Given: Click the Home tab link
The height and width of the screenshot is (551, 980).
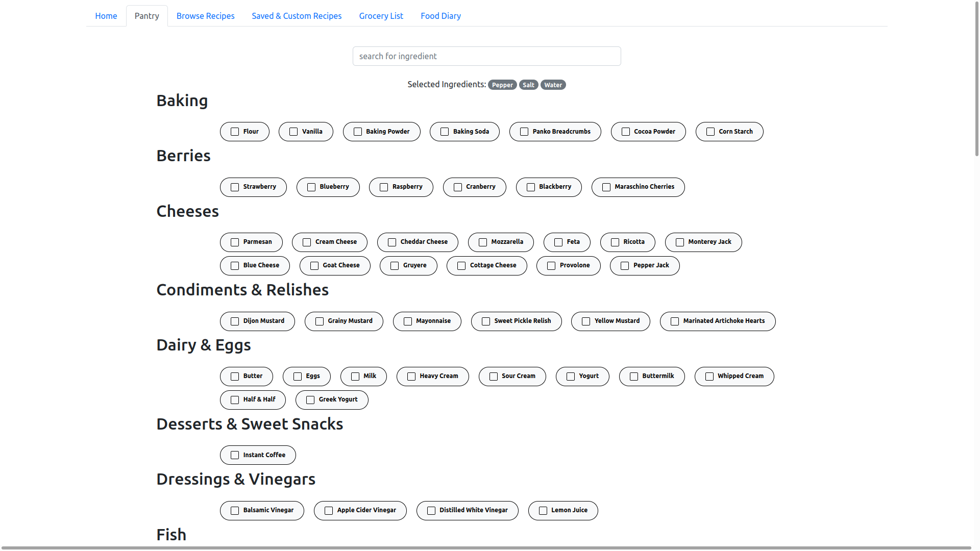Looking at the screenshot, I should click(106, 16).
